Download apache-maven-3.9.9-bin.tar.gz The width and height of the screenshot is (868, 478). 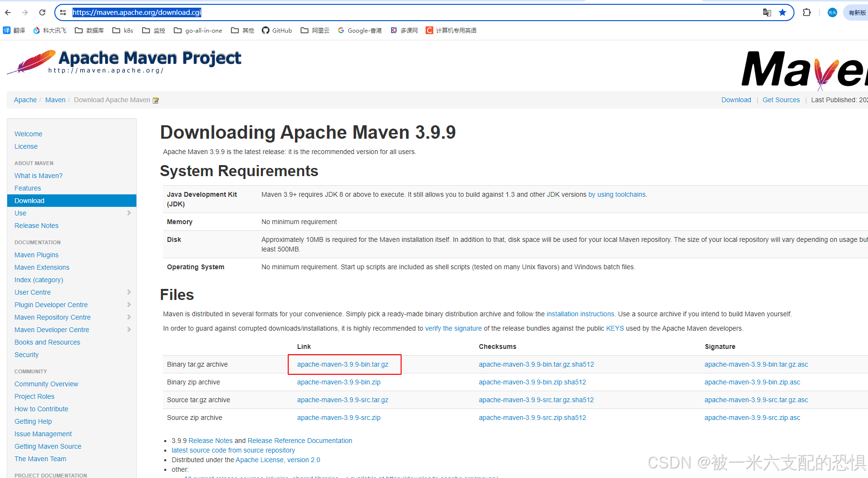(x=342, y=364)
